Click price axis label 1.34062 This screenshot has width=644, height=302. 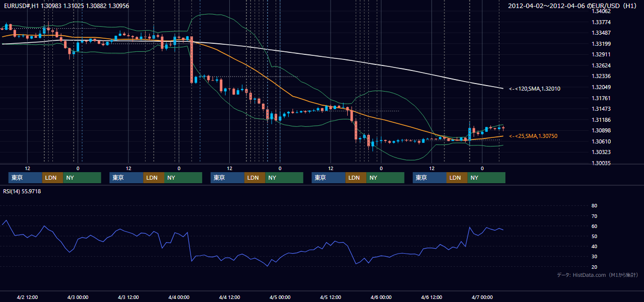(601, 11)
